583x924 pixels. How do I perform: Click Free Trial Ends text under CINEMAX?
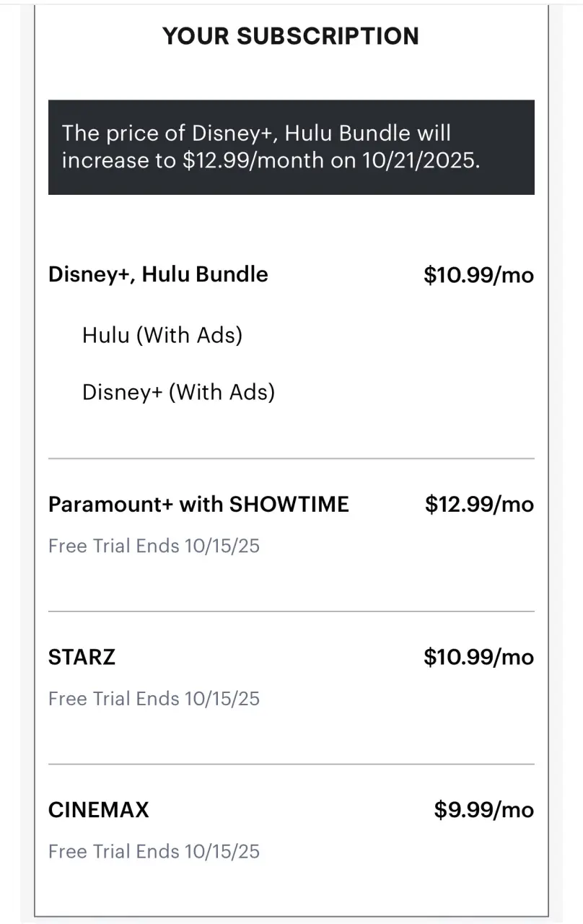[x=154, y=852]
